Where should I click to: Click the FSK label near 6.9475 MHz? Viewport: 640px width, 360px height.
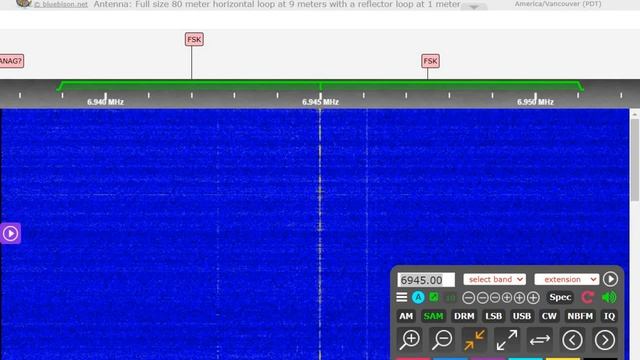click(x=430, y=61)
